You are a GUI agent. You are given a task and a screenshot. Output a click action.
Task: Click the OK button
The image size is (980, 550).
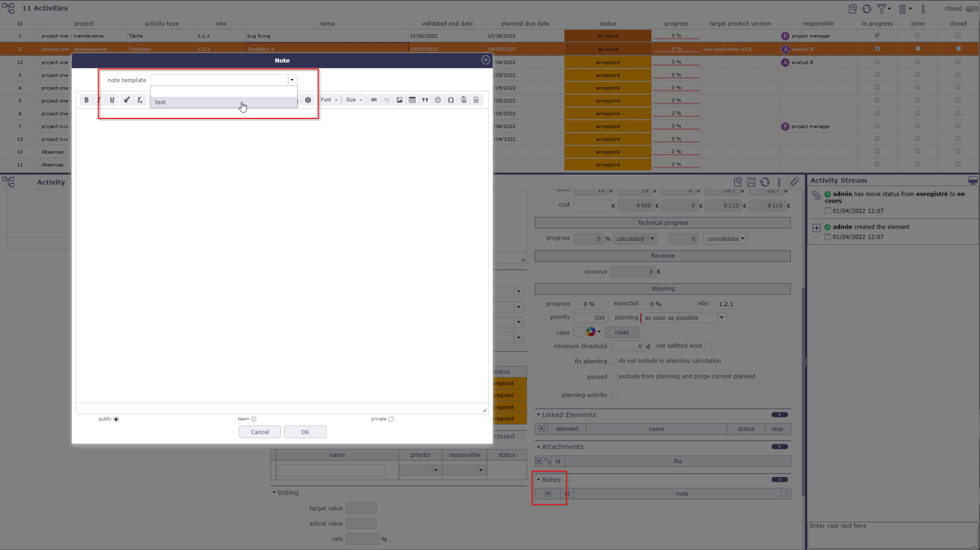pos(305,432)
